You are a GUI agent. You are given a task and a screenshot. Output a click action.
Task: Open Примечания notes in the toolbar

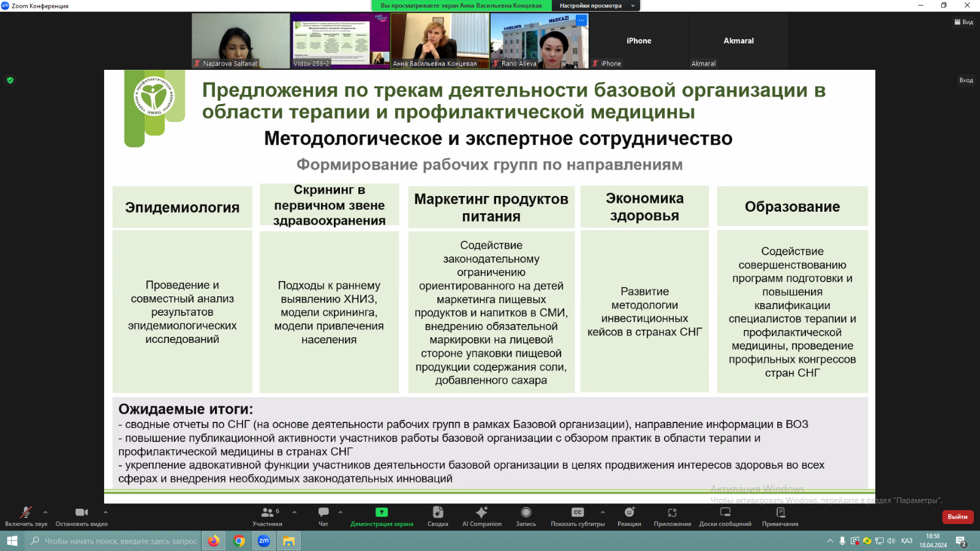click(780, 515)
